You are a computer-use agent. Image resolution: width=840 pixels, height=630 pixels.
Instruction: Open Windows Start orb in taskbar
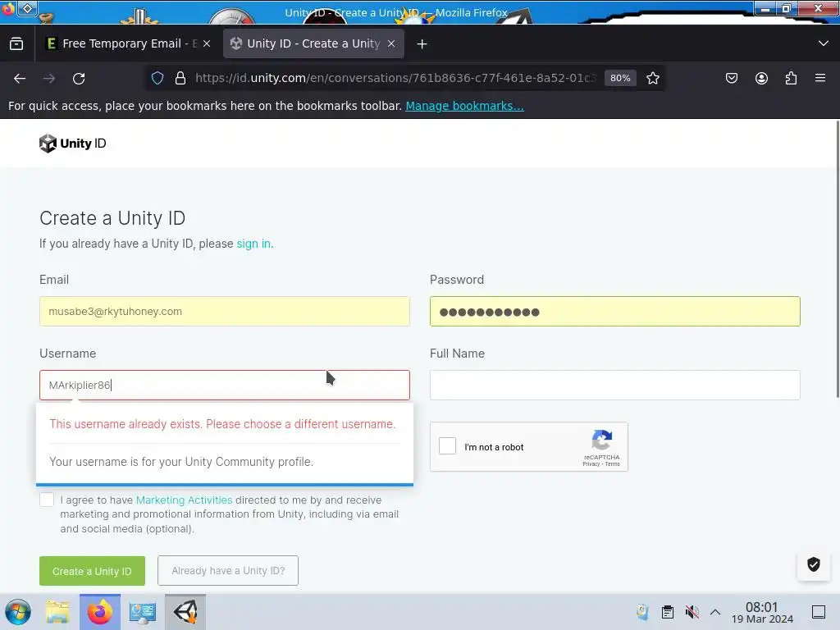click(x=18, y=612)
